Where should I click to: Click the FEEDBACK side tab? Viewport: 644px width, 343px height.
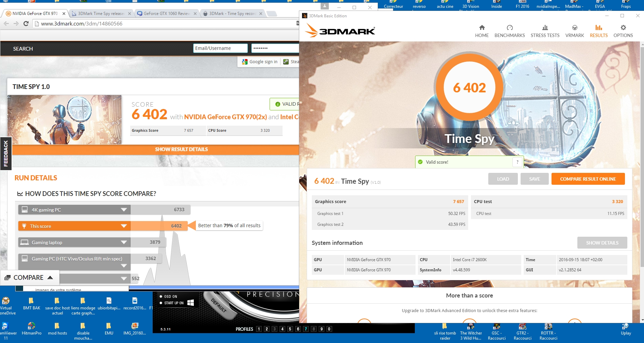(x=6, y=154)
